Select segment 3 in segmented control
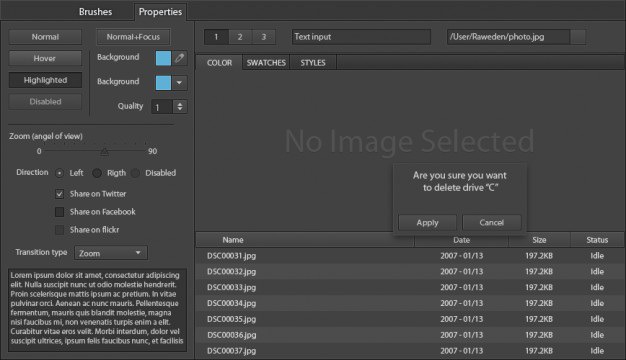626x360 pixels. [263, 37]
